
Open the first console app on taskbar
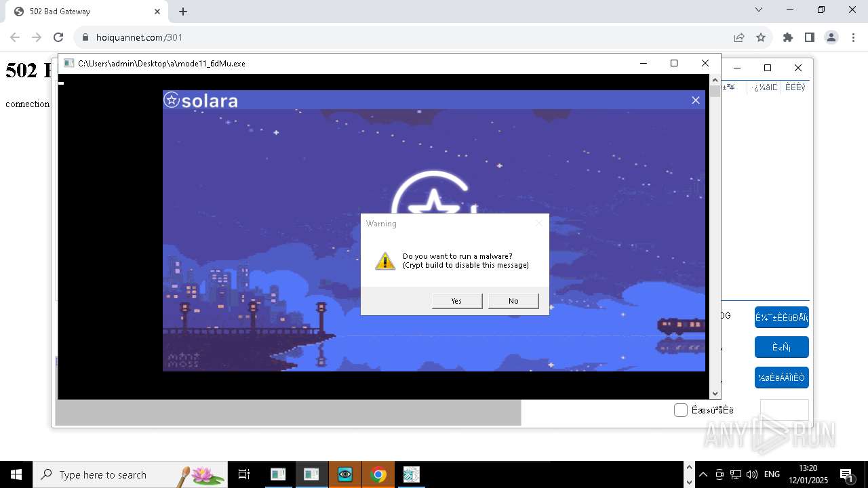click(x=278, y=474)
